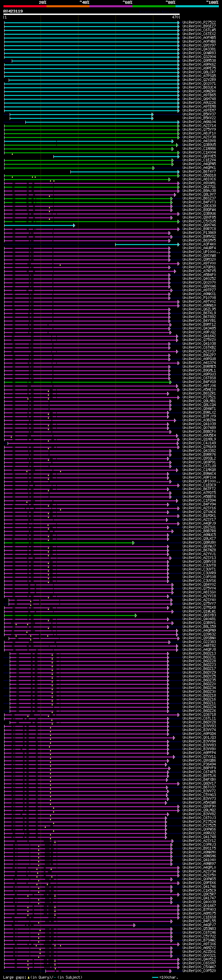Click hit label UniRef100_B8AJ38
The height and width of the screenshot is (980, 222).
point(199,191)
